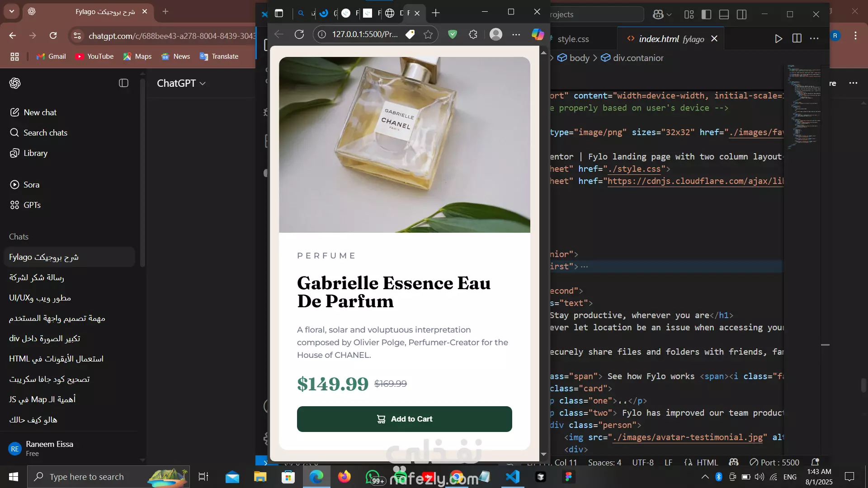Click the perfume bottle product image
Screen dimensions: 868x488
(x=404, y=145)
